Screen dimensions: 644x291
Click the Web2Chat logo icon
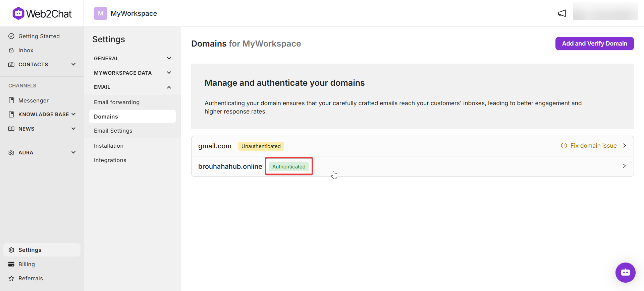(18, 13)
